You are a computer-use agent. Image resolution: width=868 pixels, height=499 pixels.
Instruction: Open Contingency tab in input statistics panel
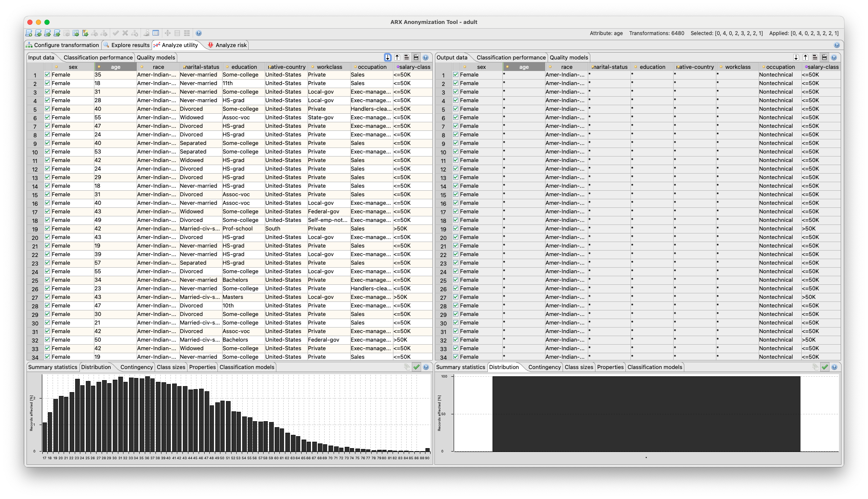click(x=136, y=367)
